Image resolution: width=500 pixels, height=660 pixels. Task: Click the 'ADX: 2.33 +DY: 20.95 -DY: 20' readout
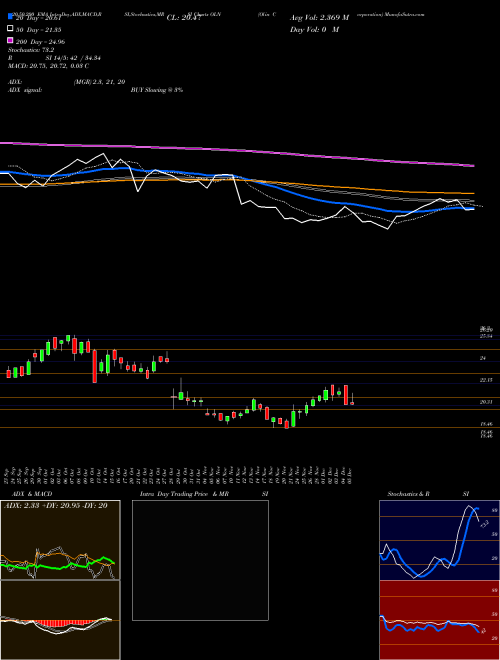pos(55,505)
